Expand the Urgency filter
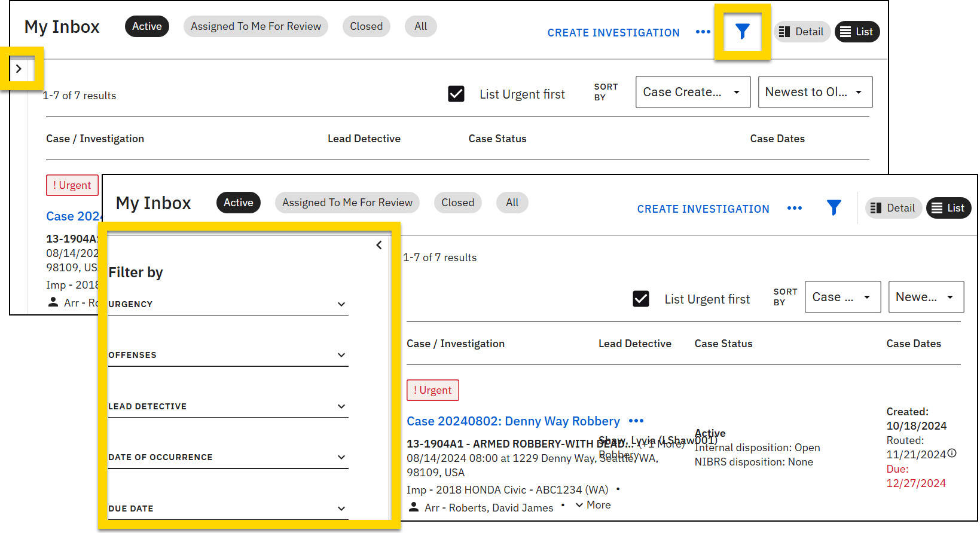 228,304
